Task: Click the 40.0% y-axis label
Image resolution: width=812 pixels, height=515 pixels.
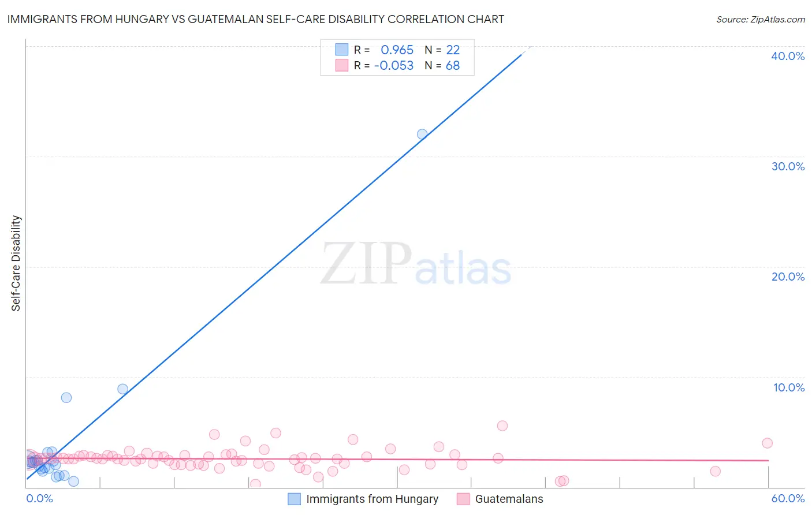Action: tap(788, 56)
